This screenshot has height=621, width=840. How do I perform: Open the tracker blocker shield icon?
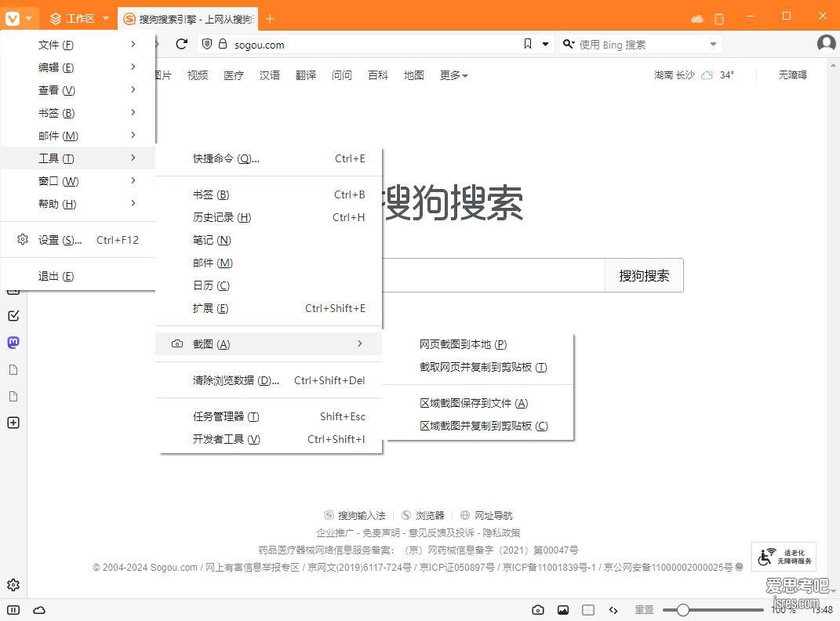coord(207,44)
